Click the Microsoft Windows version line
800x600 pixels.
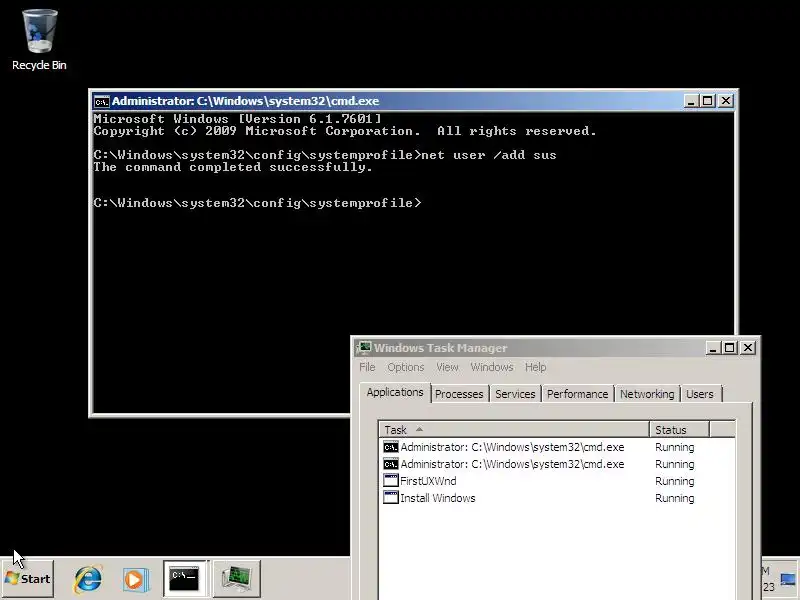pyautogui.click(x=237, y=119)
